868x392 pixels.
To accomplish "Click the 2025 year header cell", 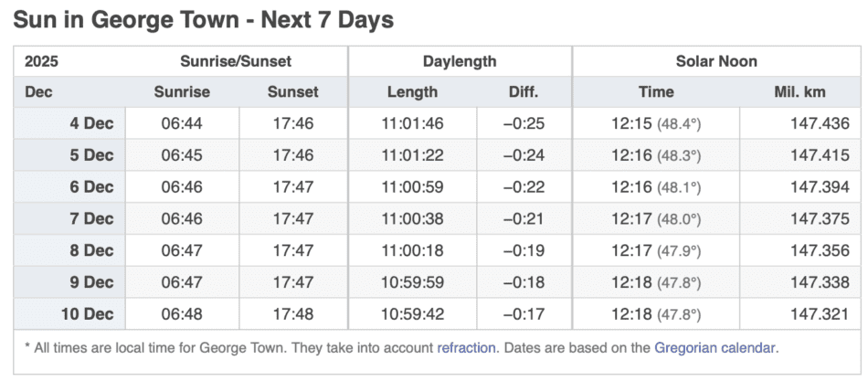I will 42,61.
